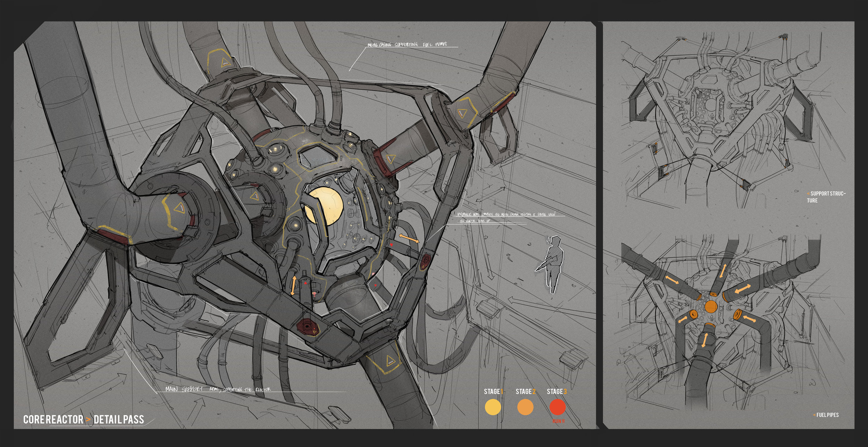The width and height of the screenshot is (868, 447).
Task: Click the "STAGE 3" label
Action: click(557, 391)
